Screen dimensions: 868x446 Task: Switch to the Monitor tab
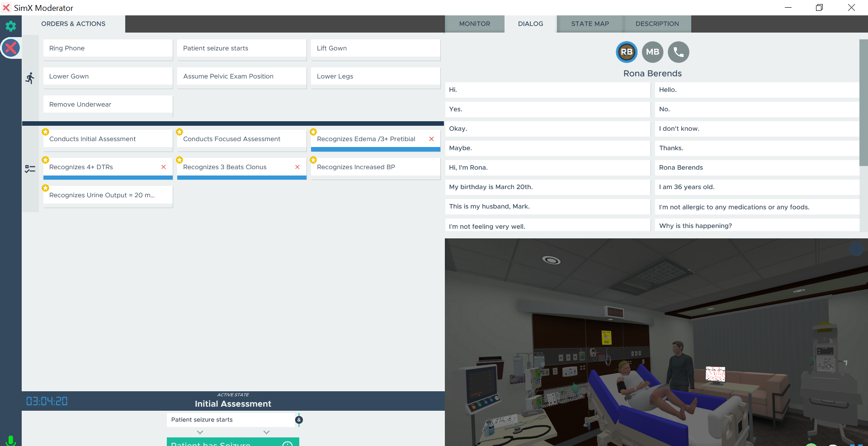(474, 24)
